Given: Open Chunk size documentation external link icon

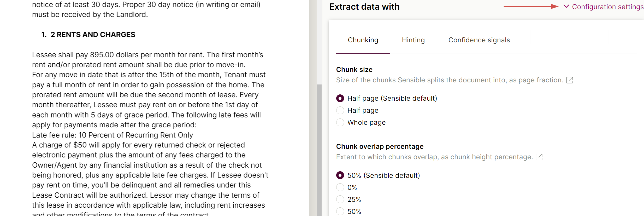Looking at the screenshot, I should pos(570,80).
